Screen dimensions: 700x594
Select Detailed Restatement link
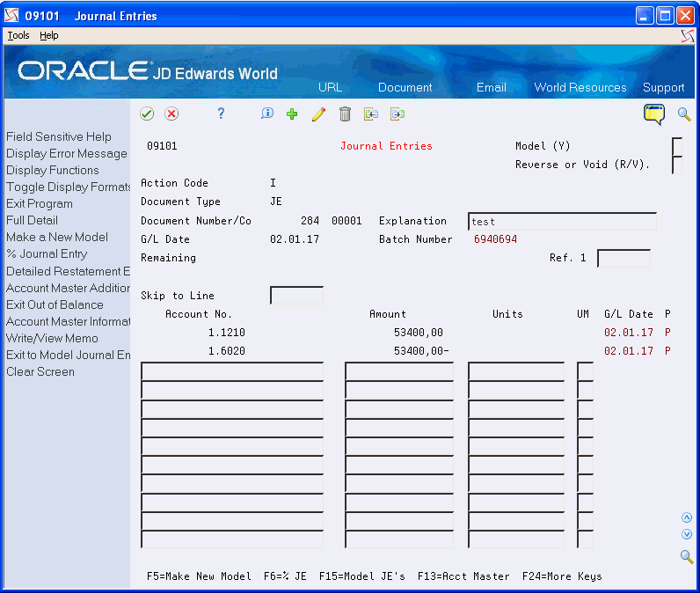tap(68, 271)
